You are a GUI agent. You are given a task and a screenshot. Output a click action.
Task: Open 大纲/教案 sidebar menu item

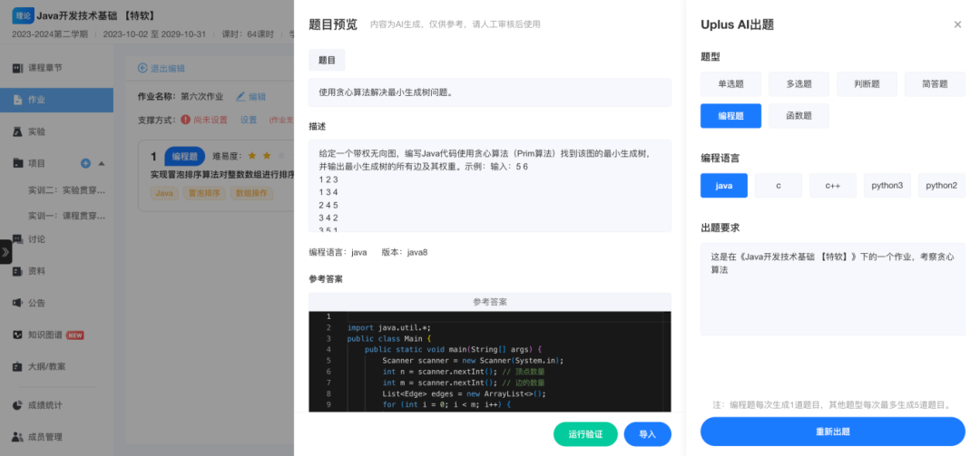(45, 367)
